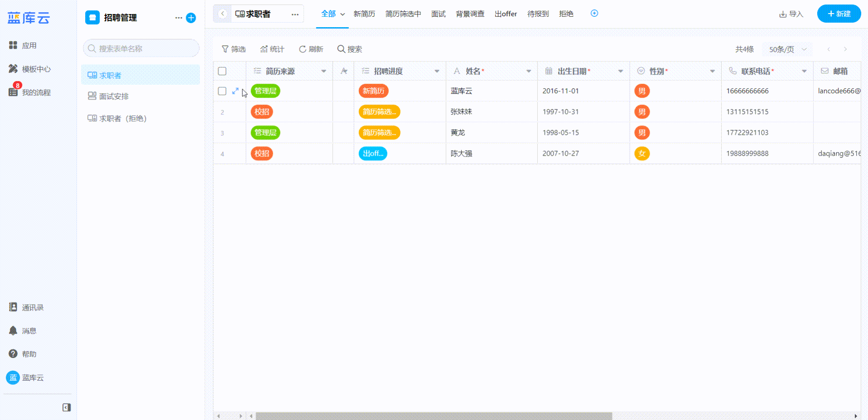The width and height of the screenshot is (868, 420).
Task: Click the name 黄龙
Action: coord(458,133)
